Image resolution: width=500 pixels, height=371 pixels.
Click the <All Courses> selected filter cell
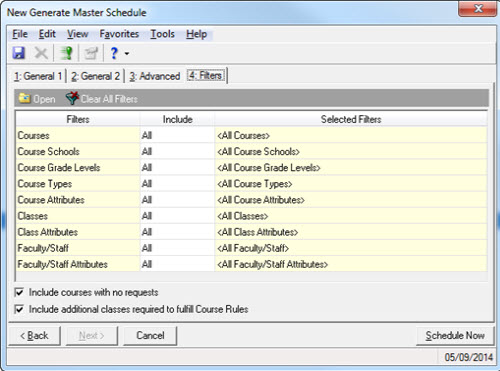[351, 135]
